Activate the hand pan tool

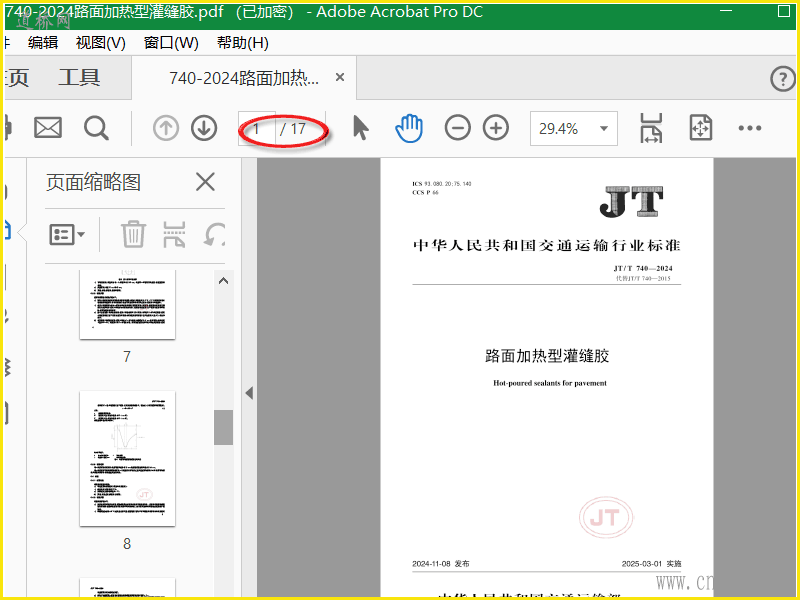pyautogui.click(x=409, y=128)
